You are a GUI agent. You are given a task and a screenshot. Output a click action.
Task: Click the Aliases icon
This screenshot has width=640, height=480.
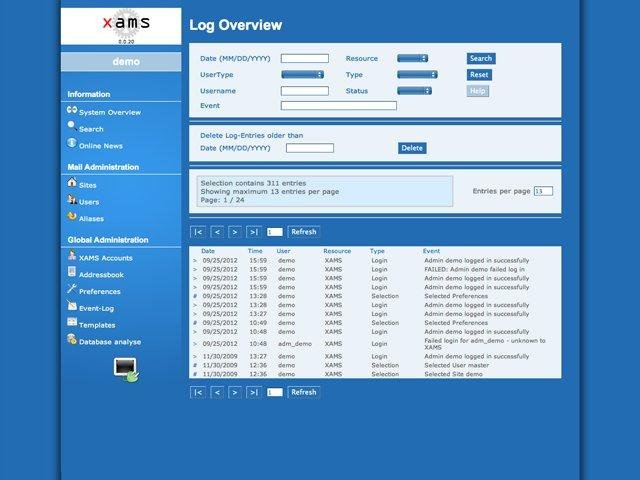[72, 216]
